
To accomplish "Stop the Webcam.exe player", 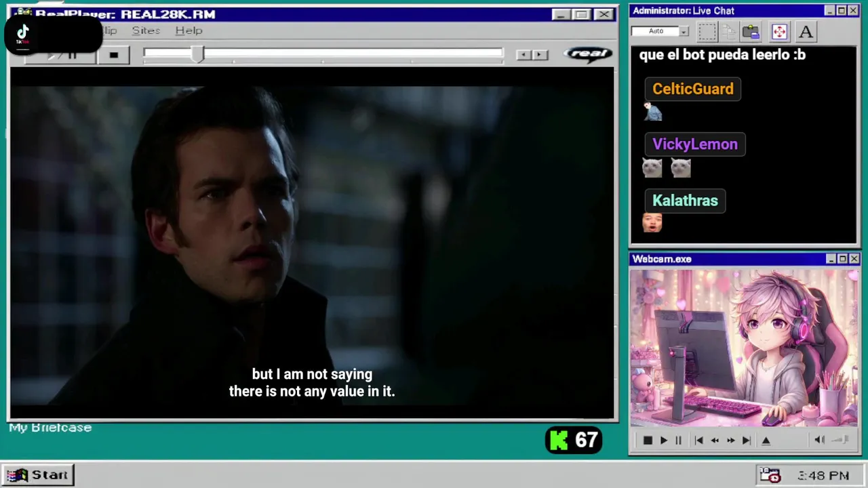I will (648, 441).
